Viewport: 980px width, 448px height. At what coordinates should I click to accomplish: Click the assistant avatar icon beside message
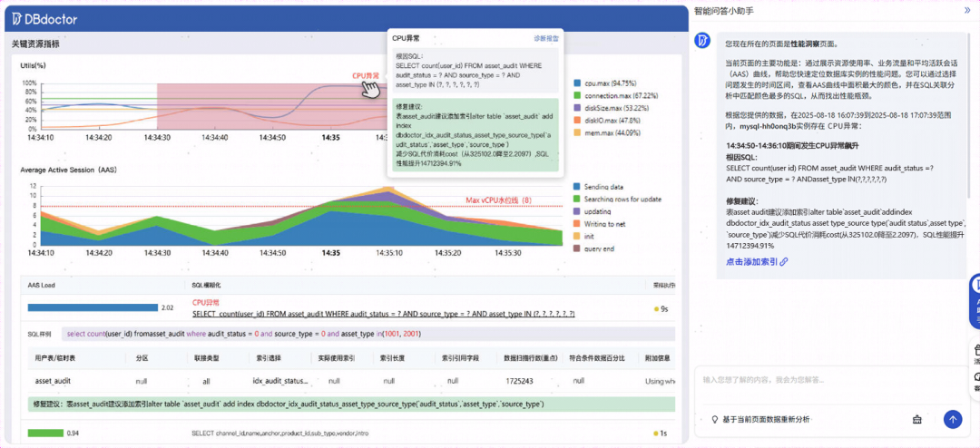704,41
